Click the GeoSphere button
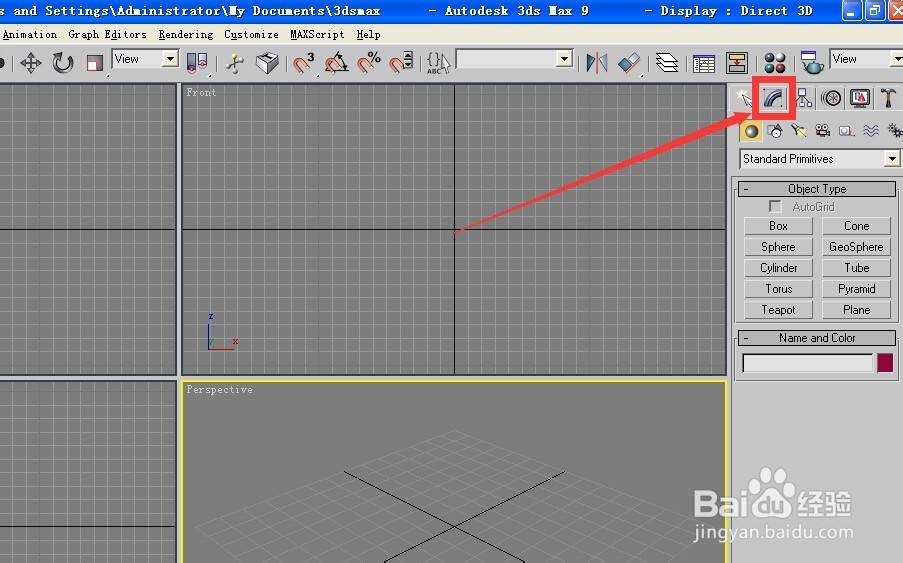Screen dimensions: 903x563 [x=856, y=247]
